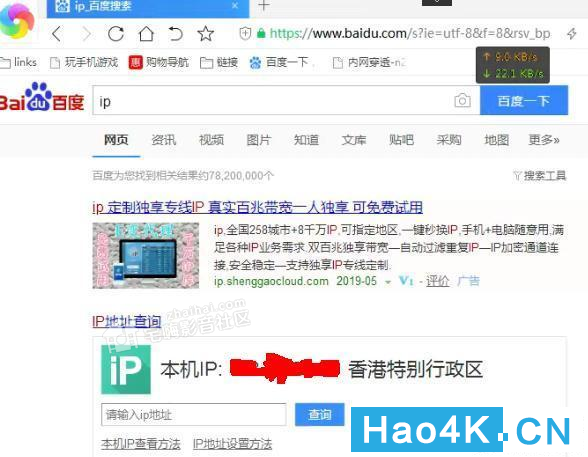Open the ip.shenggaocloud.com link
This screenshot has height=457, width=588.
point(271,281)
